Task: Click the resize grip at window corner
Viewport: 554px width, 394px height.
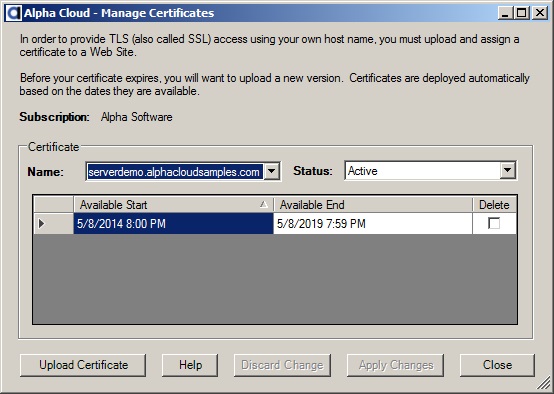Action: tap(544, 384)
